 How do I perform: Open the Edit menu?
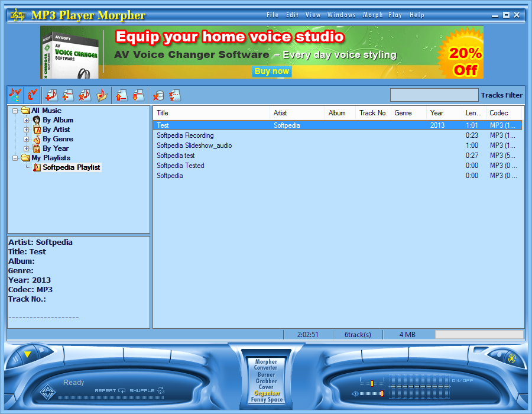click(292, 15)
